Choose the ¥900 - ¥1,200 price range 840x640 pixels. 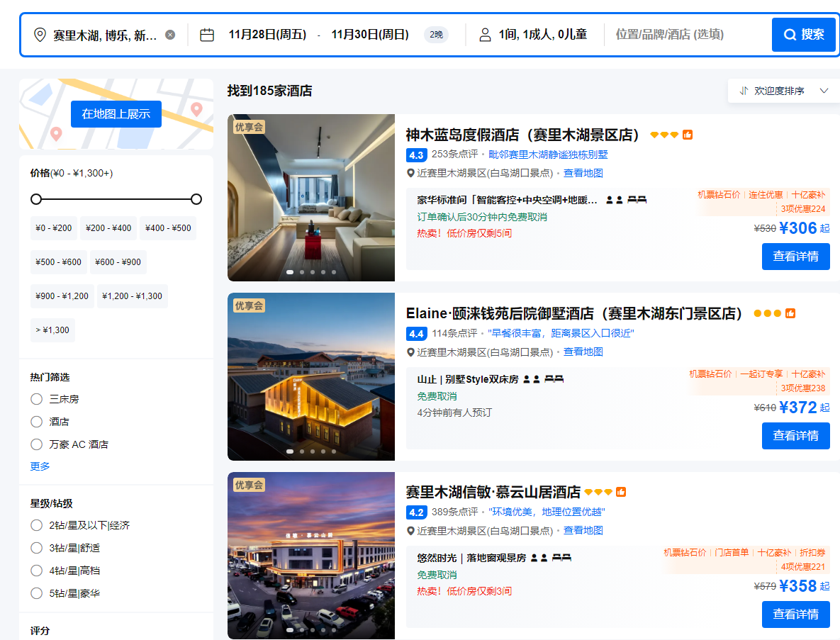pos(62,296)
